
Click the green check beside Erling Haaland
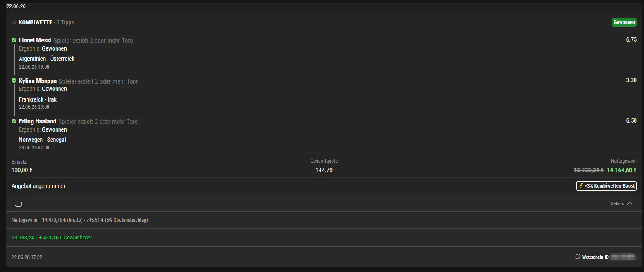click(14, 121)
